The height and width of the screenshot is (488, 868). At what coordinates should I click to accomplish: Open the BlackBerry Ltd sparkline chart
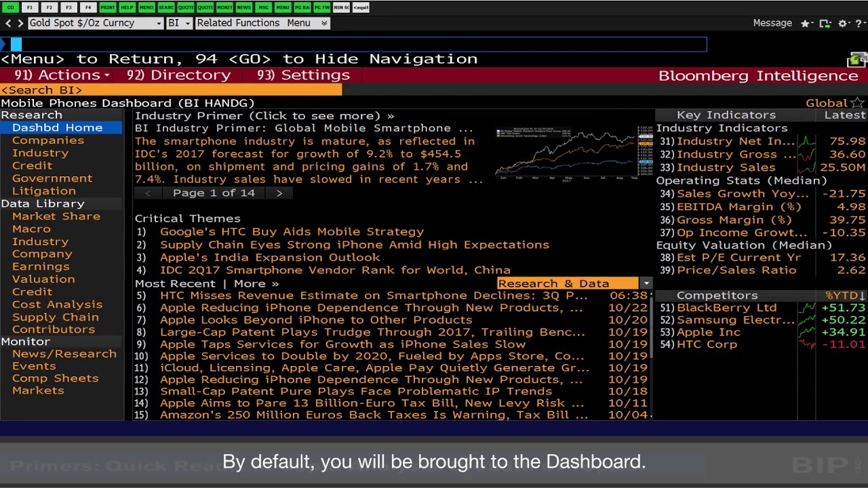pos(807,308)
